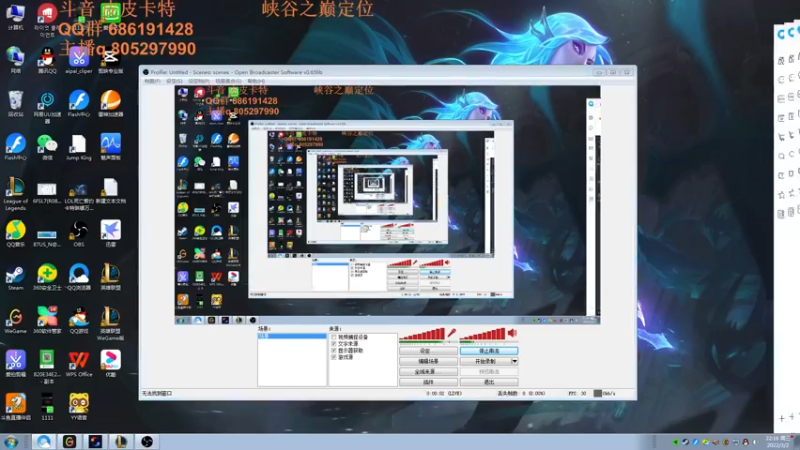Open the OBS desktop shortcut
This screenshot has width=800, height=450.
click(79, 234)
